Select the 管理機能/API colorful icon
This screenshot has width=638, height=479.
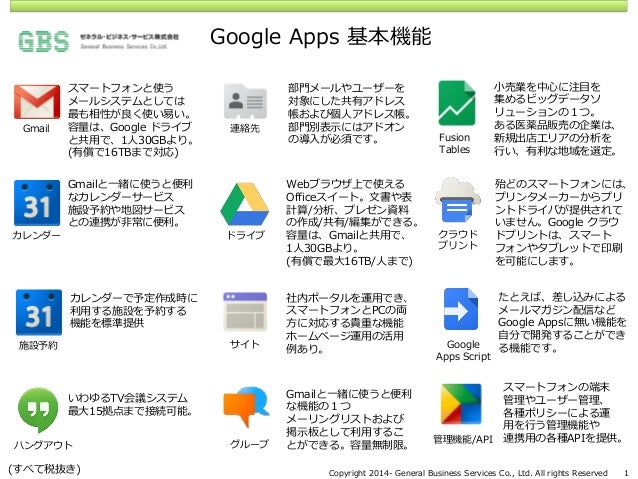pos(461,404)
